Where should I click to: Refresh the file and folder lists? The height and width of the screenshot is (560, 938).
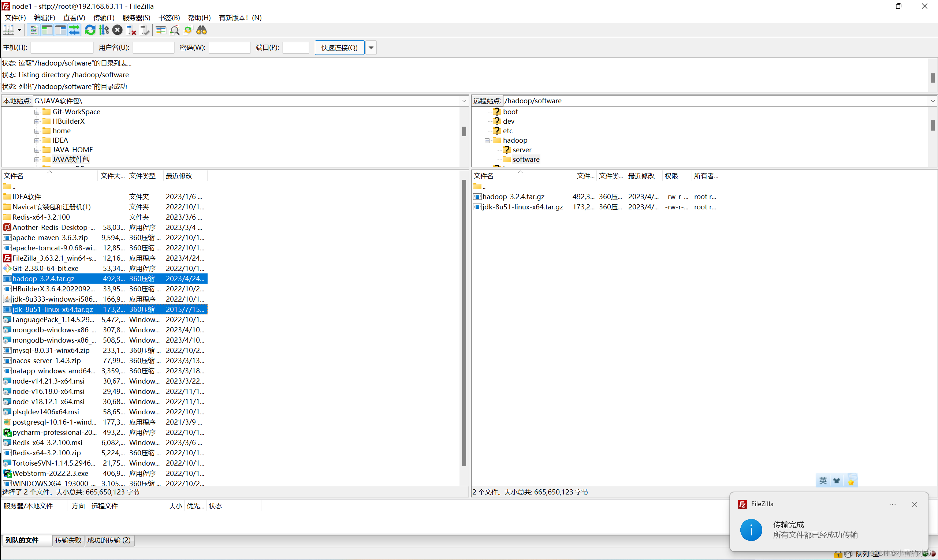click(x=90, y=30)
